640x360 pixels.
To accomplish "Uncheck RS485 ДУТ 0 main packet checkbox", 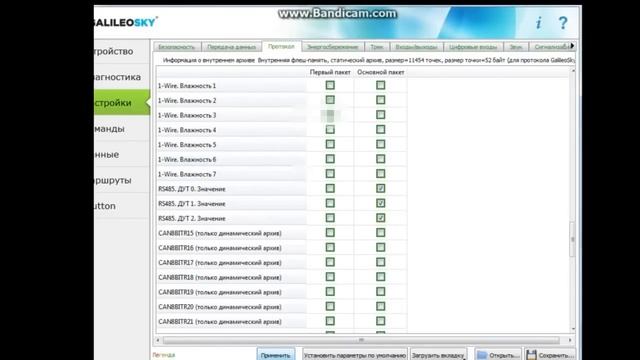I will pyautogui.click(x=380, y=189).
